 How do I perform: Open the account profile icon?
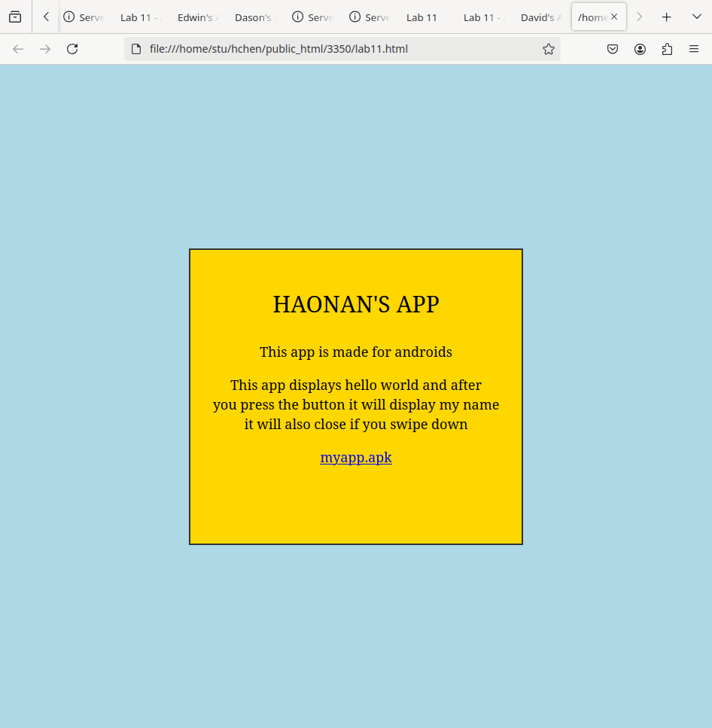(640, 49)
